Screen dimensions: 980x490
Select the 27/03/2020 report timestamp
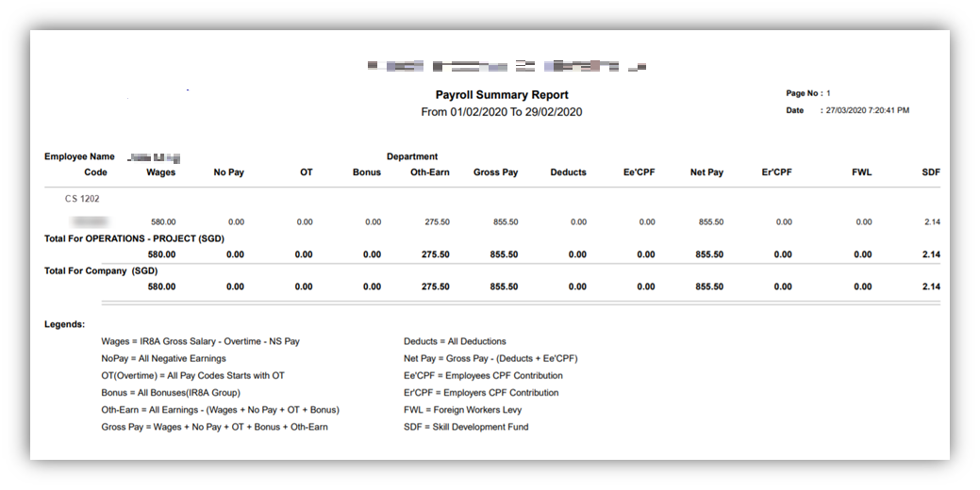867,110
